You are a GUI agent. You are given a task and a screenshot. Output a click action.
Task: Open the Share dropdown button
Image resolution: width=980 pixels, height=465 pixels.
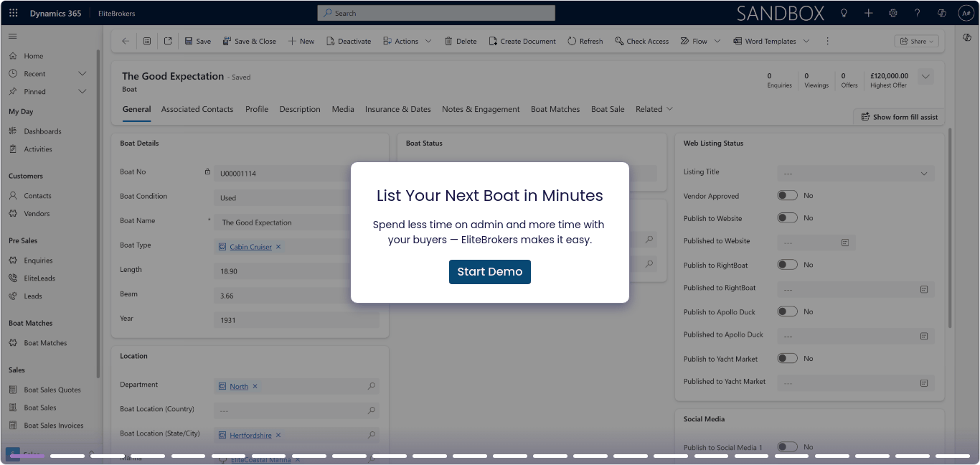[x=917, y=42]
